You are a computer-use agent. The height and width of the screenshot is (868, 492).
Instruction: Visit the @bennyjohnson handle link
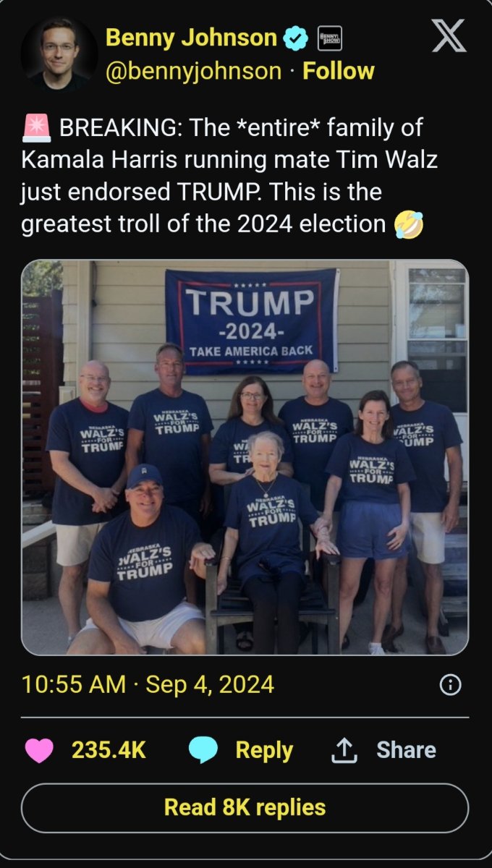pos(194,71)
